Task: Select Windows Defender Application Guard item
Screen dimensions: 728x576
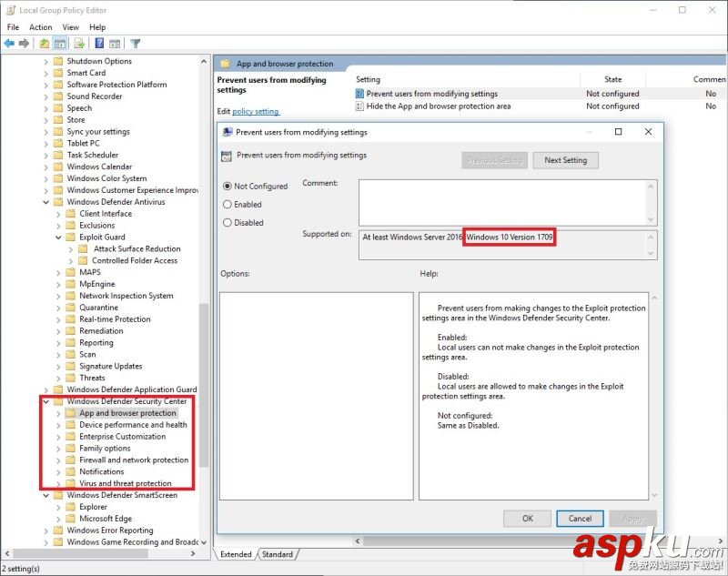Action: (131, 389)
